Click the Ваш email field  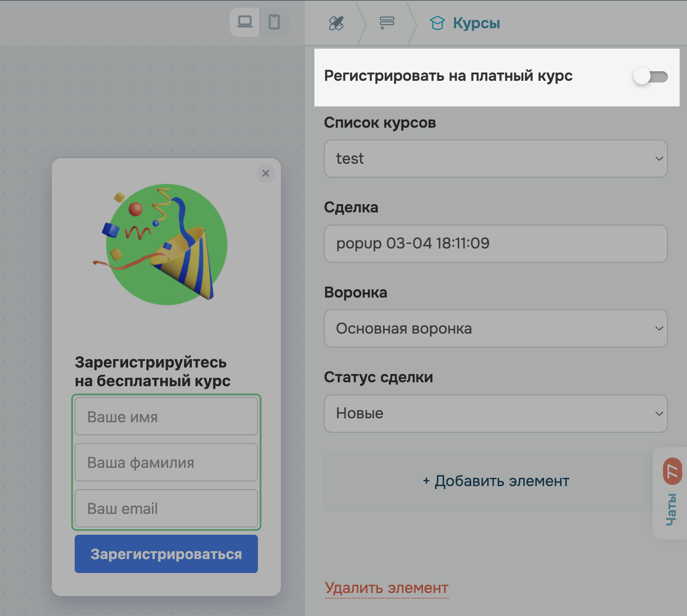click(166, 508)
